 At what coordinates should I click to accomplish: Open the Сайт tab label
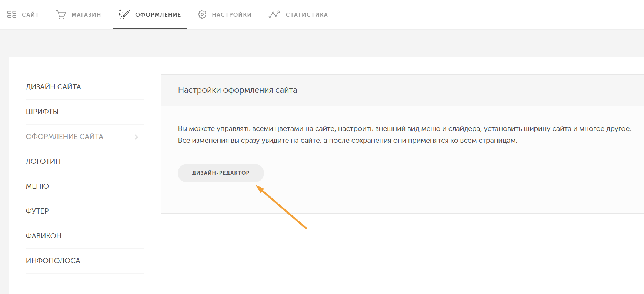click(x=30, y=15)
